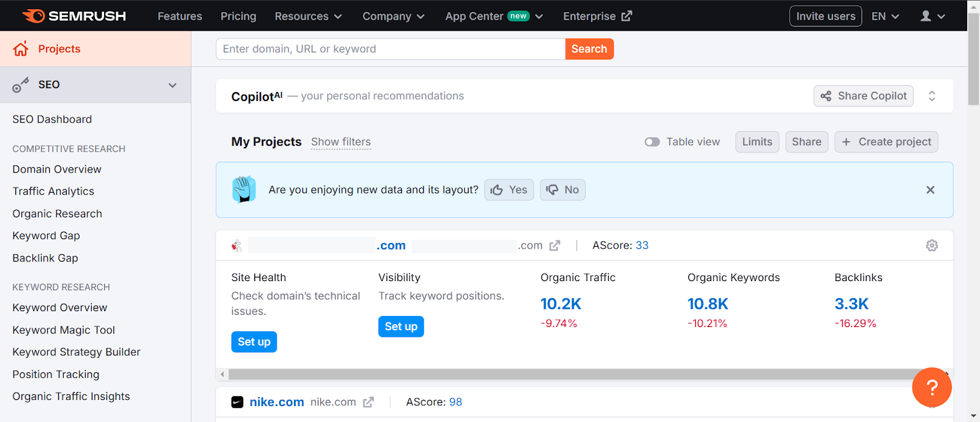This screenshot has width=980, height=422.
Task: Open Position Tracking in sidebar
Action: [56, 374]
